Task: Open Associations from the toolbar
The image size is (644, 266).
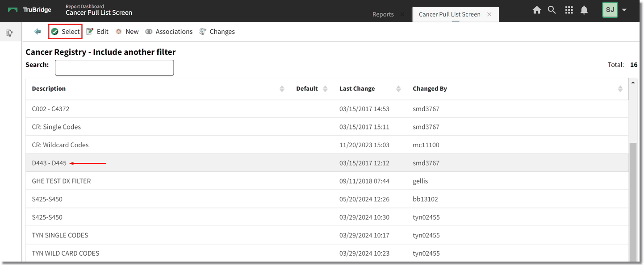Action: point(169,32)
